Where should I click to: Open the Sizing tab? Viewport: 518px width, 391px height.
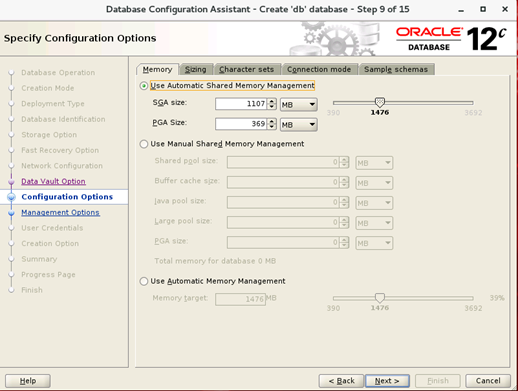196,69
